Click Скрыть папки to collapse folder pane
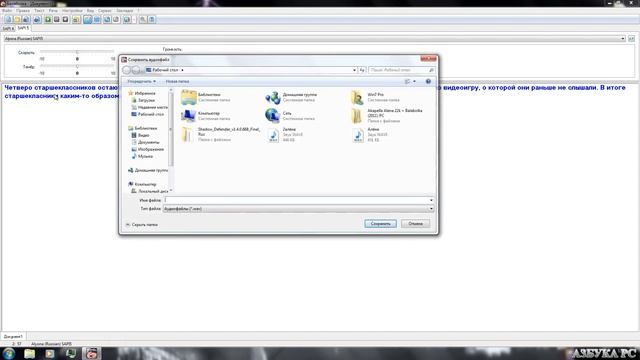This screenshot has height=360, width=640. (x=142, y=225)
